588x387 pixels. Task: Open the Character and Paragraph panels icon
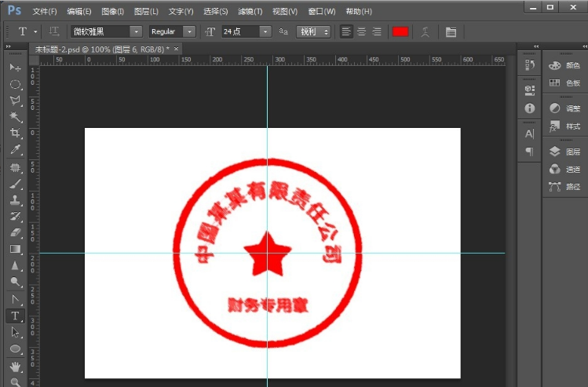click(451, 32)
